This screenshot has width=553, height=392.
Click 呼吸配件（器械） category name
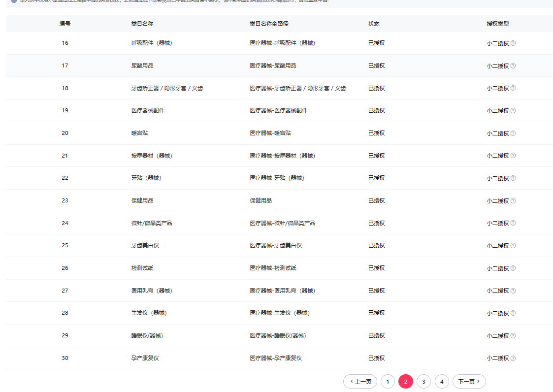pos(152,43)
